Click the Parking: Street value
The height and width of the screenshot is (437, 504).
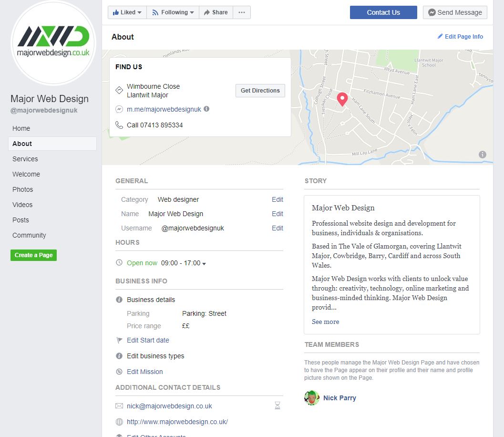204,313
